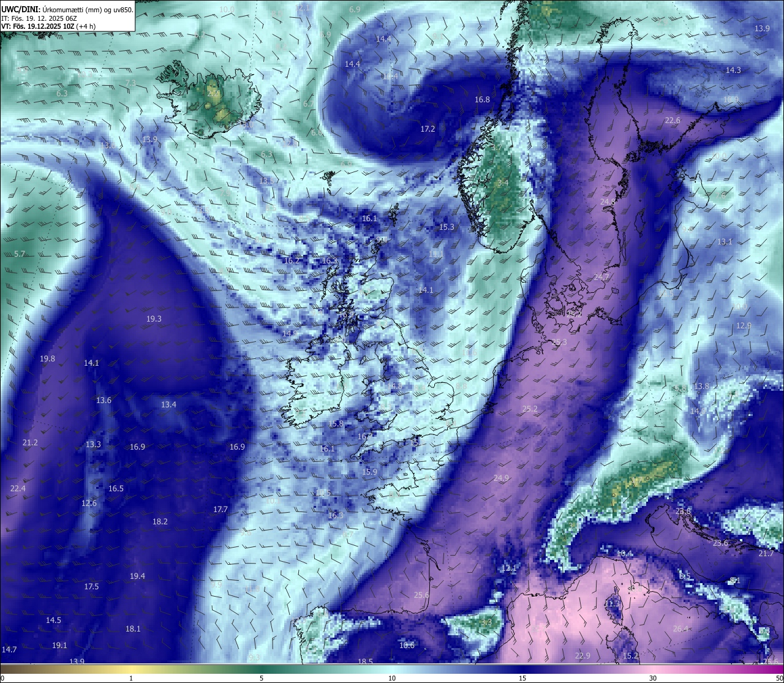This screenshot has height=683, width=784.
Task: Click the 14.5 value on the map
Action: (53, 620)
